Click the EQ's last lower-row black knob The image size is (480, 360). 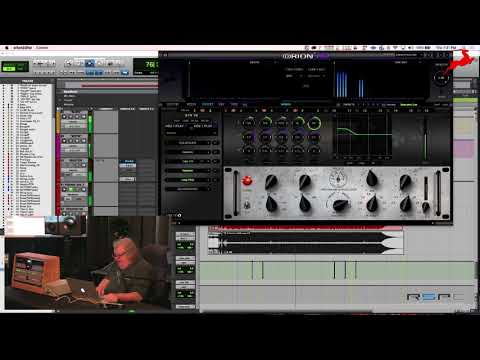[405, 203]
